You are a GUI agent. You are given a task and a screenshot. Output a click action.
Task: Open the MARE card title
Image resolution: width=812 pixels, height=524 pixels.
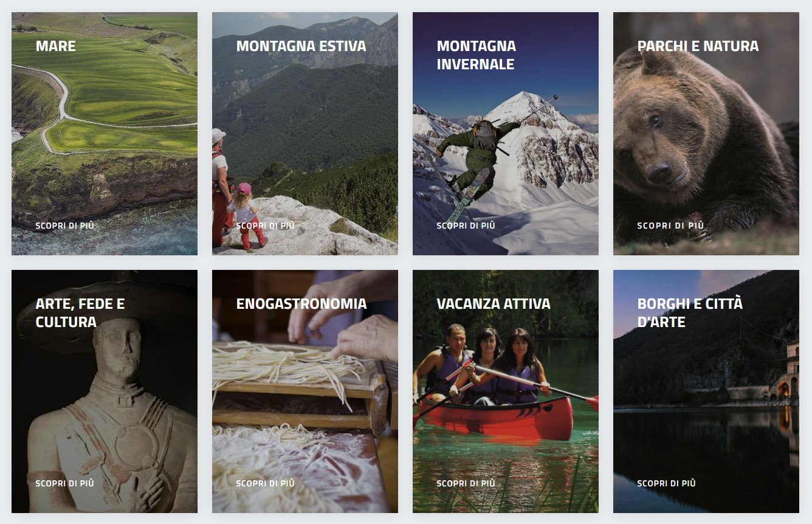point(56,46)
